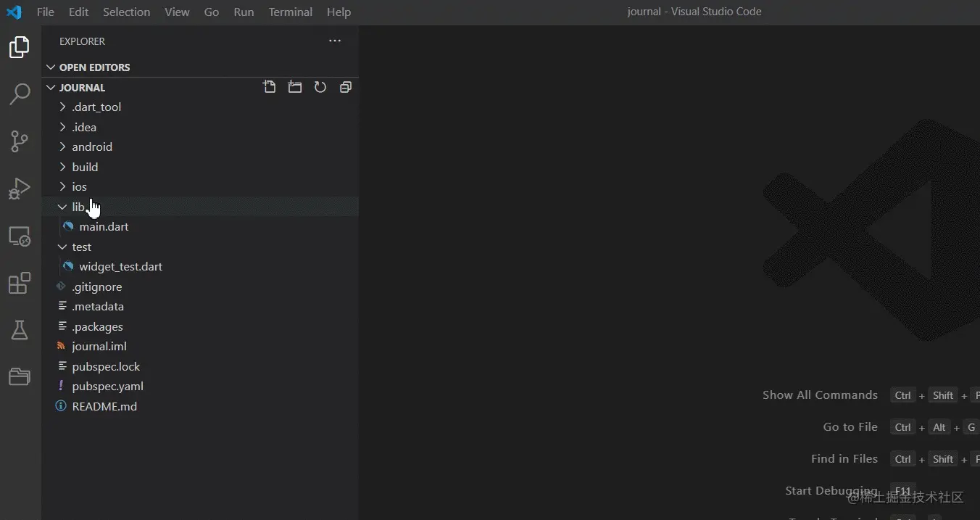The image size is (980, 520).
Task: Click the Start Debugging hint
Action: [831, 490]
